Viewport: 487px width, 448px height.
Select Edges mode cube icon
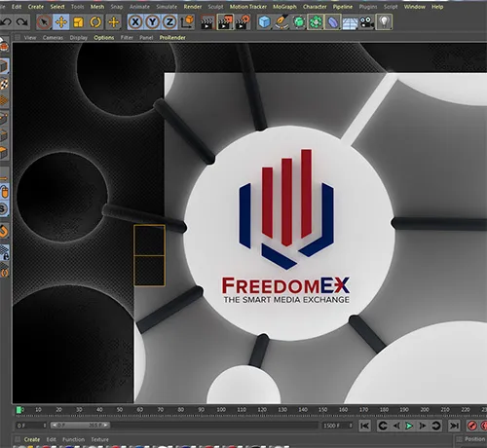(x=4, y=135)
